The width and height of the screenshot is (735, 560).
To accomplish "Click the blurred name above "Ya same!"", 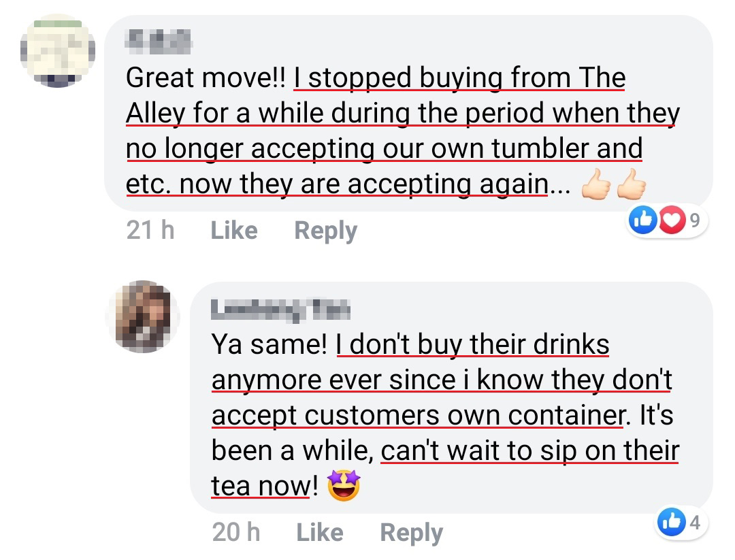I will [280, 310].
